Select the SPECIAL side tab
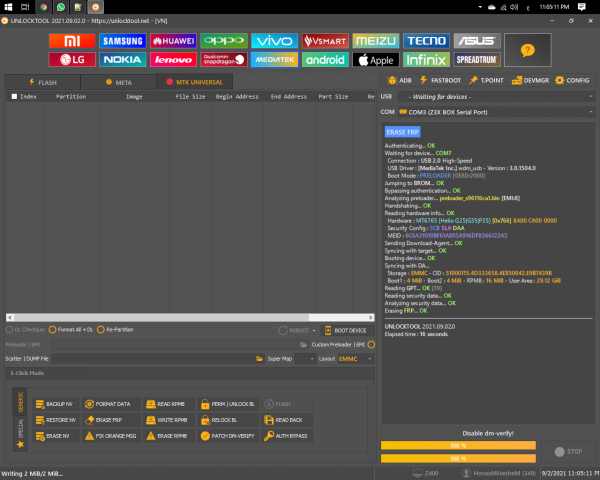Screen dimensions: 600x480 point(20,433)
